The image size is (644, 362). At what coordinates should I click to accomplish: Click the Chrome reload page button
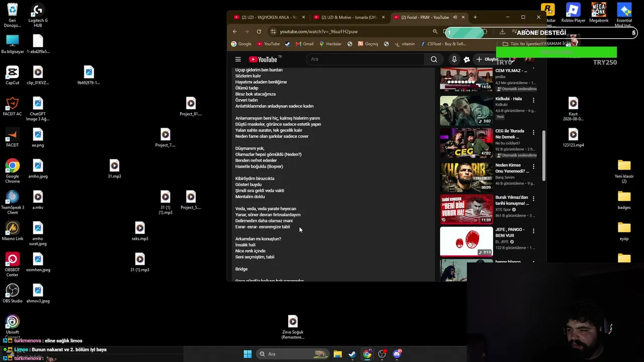pyautogui.click(x=259, y=31)
